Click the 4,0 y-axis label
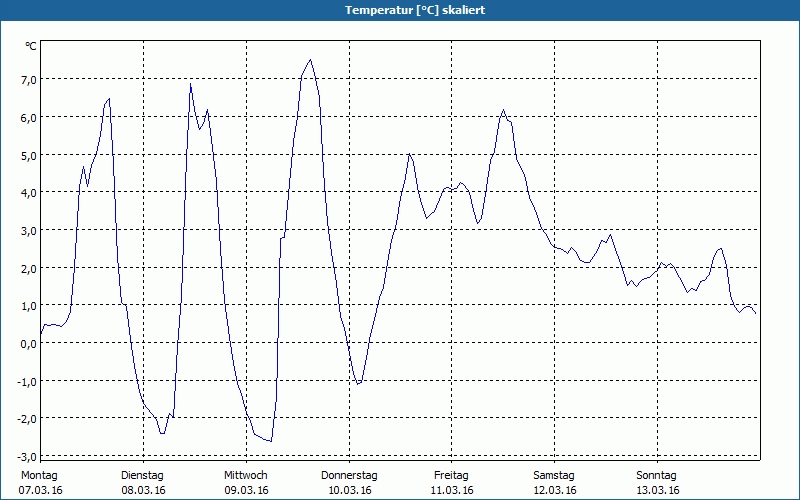This screenshot has height=500, width=800. pyautogui.click(x=29, y=193)
